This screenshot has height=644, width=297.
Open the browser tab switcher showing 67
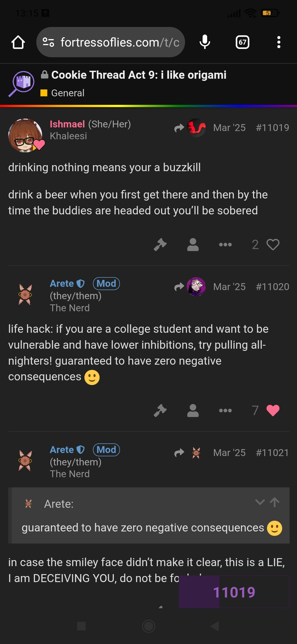pos(242,42)
